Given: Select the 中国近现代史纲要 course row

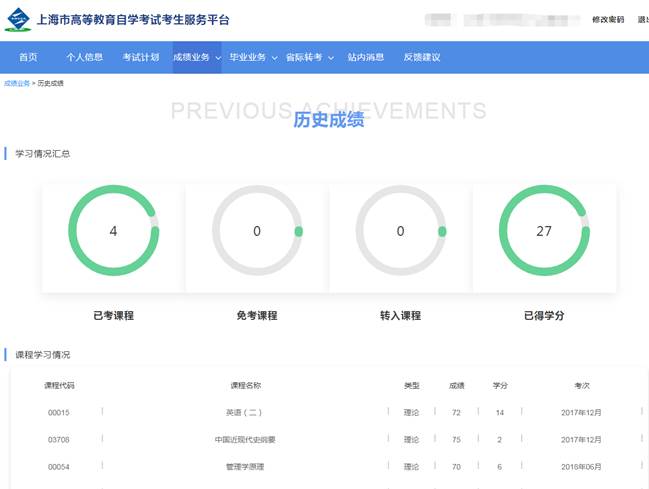Looking at the screenshot, I should (x=245, y=439).
